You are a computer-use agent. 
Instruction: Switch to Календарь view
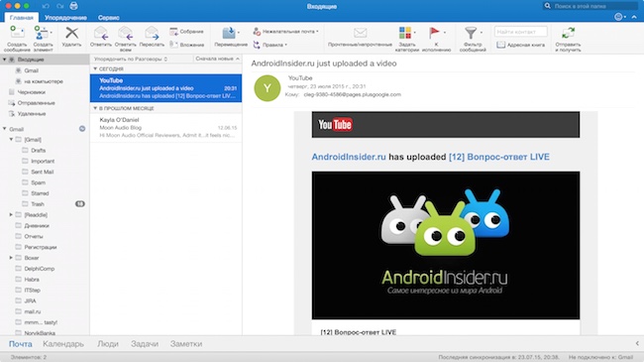[x=63, y=344]
